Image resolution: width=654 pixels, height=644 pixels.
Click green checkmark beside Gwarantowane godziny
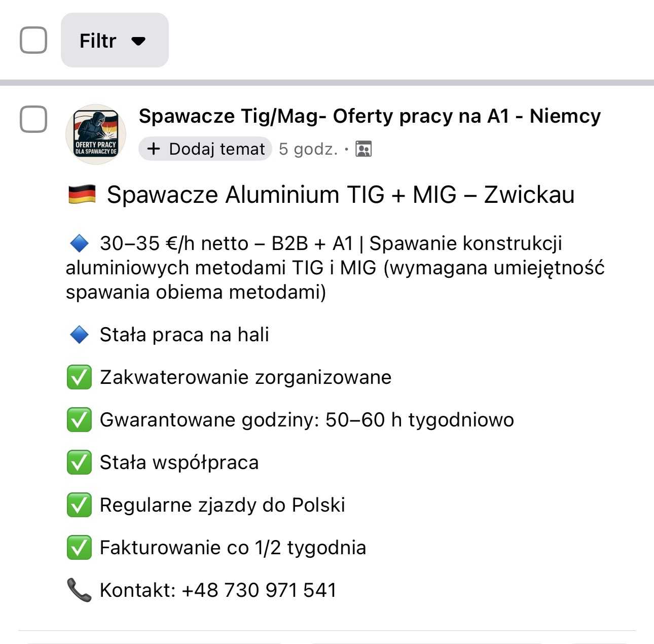[79, 420]
